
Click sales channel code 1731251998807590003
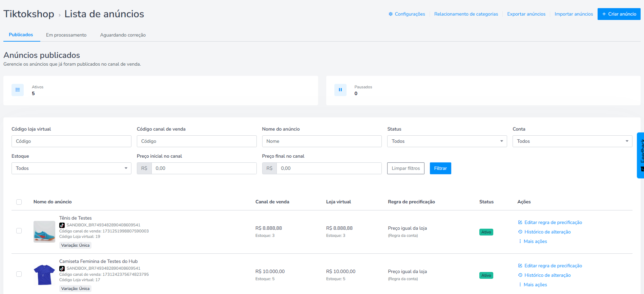126,231
